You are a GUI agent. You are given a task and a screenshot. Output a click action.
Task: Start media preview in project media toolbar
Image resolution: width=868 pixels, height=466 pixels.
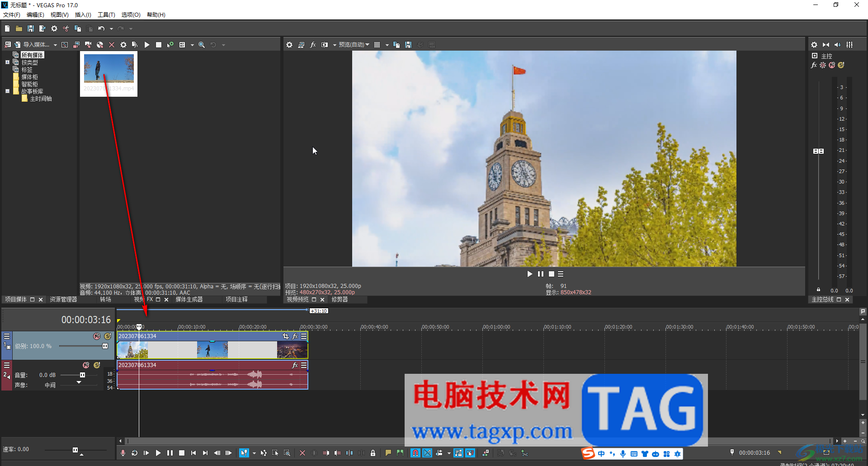(x=147, y=45)
